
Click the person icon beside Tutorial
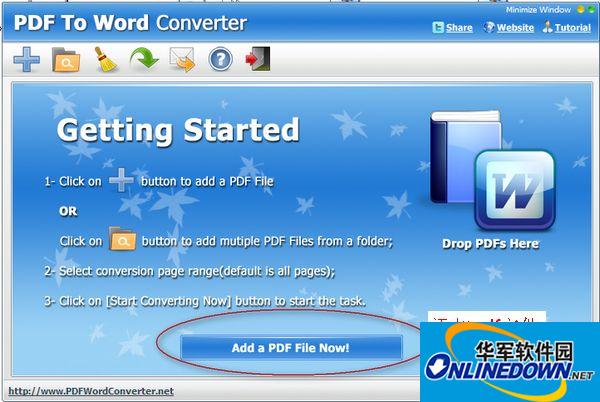pyautogui.click(x=548, y=27)
